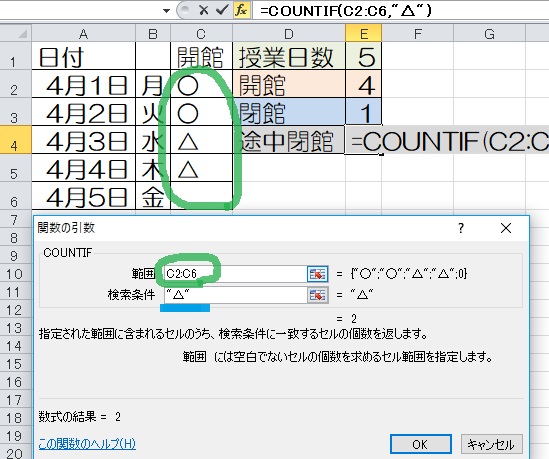Select row 4 header
The height and width of the screenshot is (459, 549).
click(x=15, y=140)
